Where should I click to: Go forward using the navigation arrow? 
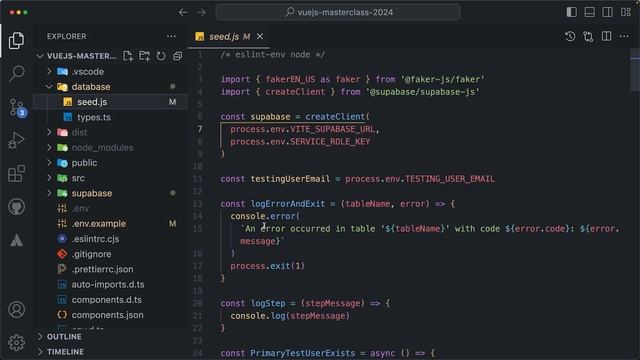[x=201, y=12]
